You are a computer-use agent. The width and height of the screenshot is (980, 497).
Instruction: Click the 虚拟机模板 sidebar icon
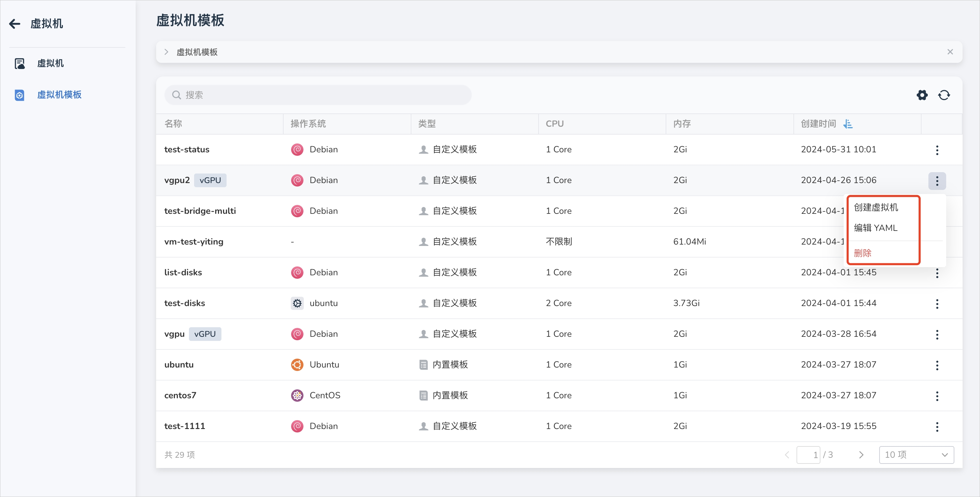(x=19, y=95)
